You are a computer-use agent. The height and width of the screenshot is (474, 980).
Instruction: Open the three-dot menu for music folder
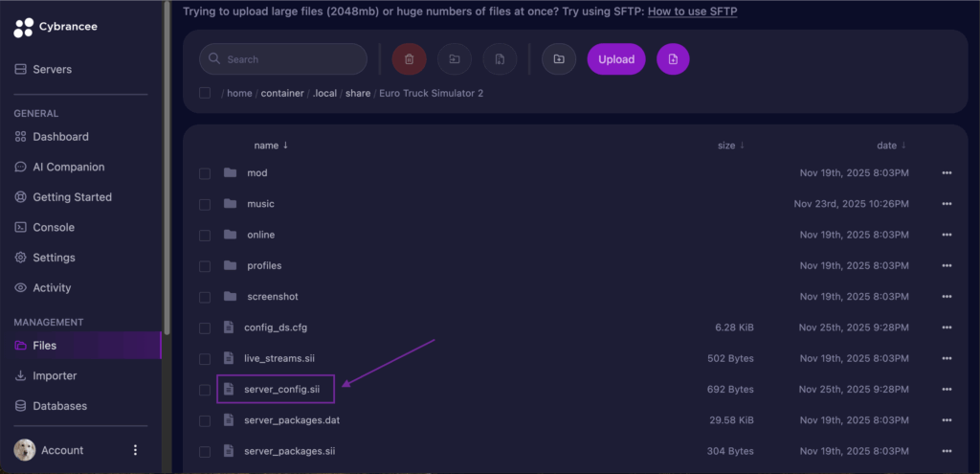[x=947, y=204]
